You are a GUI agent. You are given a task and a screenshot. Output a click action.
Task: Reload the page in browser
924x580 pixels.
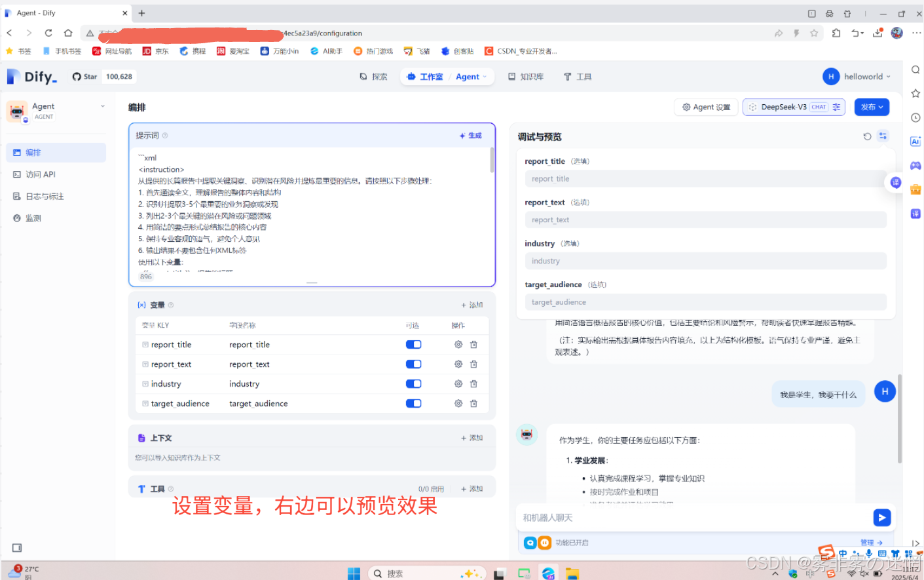[48, 33]
